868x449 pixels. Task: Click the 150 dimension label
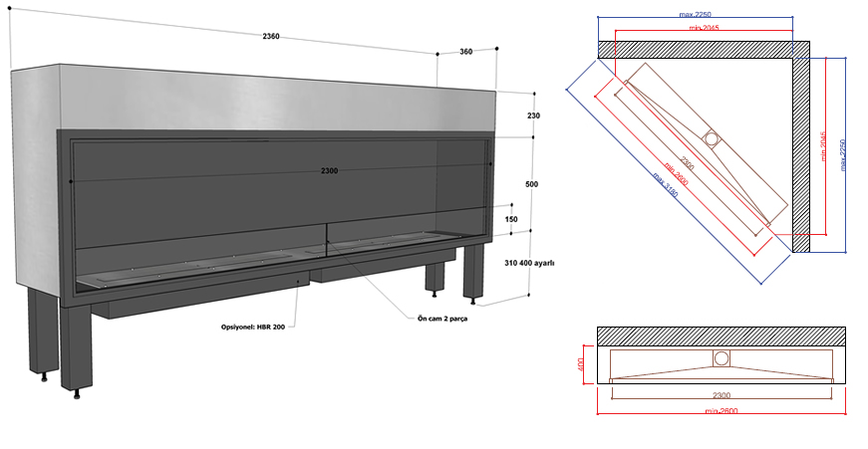coord(511,220)
